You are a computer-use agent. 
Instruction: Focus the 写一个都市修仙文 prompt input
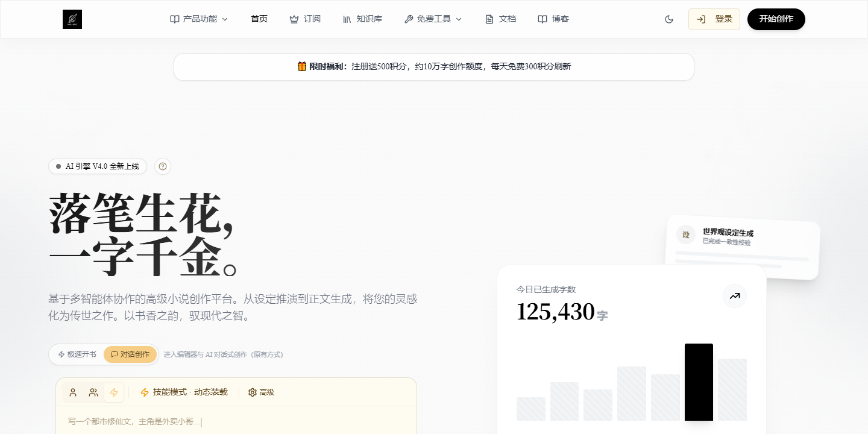pos(236,421)
